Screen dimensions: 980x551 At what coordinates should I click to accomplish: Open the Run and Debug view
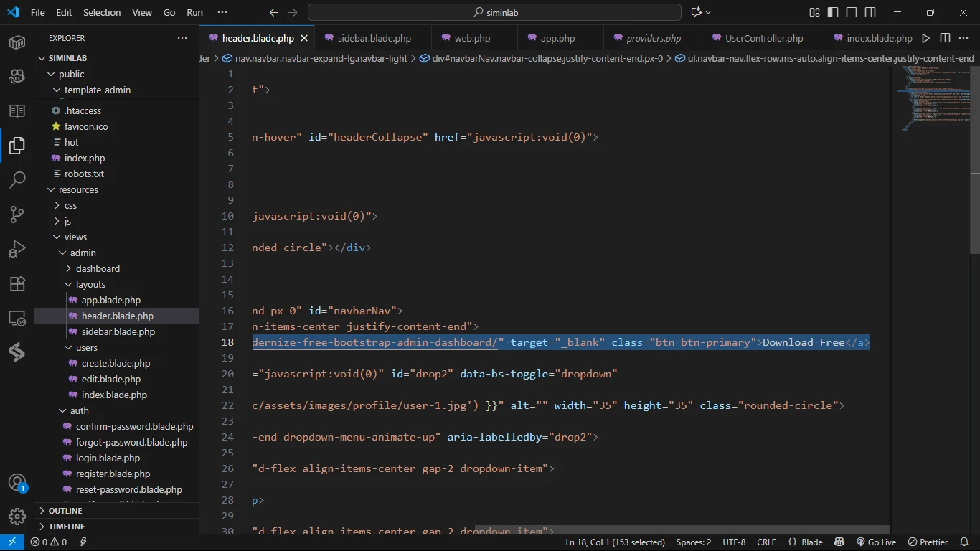[17, 249]
